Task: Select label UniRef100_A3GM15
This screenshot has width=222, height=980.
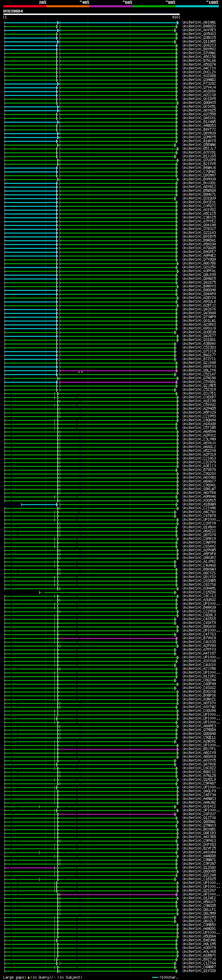Action: pyautogui.click(x=199, y=501)
